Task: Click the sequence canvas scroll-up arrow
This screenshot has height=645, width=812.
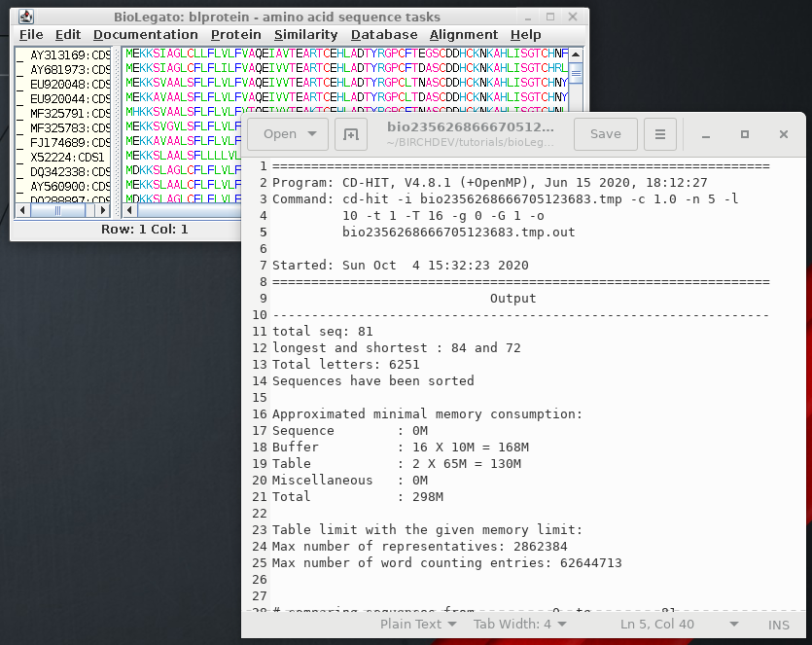Action: 577,53
